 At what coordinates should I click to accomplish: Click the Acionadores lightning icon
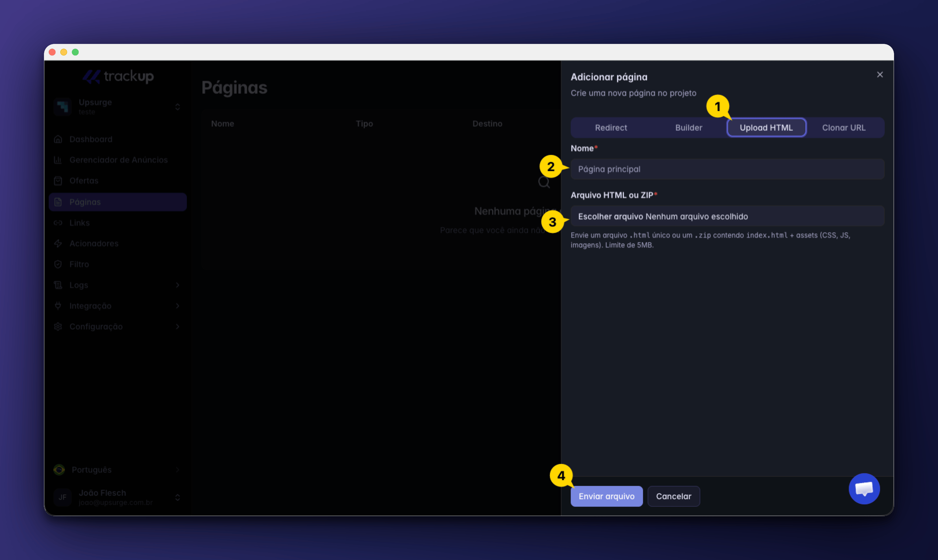[x=58, y=243]
